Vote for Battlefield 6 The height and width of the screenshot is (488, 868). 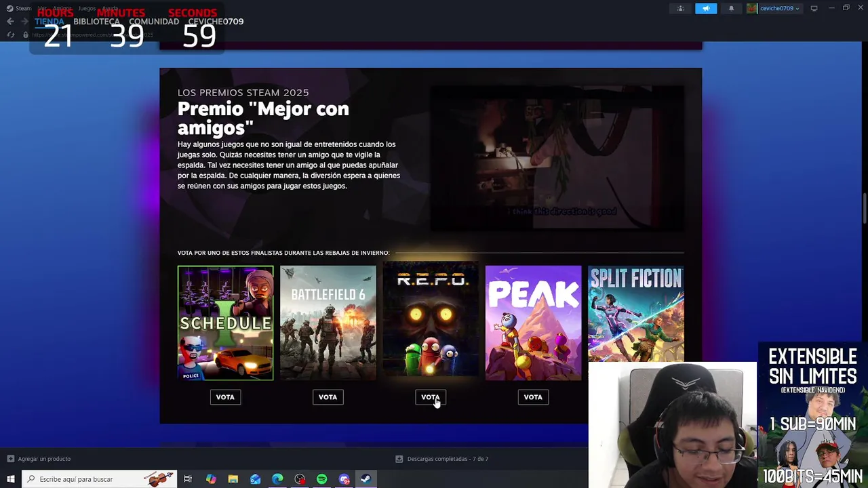pos(328,397)
